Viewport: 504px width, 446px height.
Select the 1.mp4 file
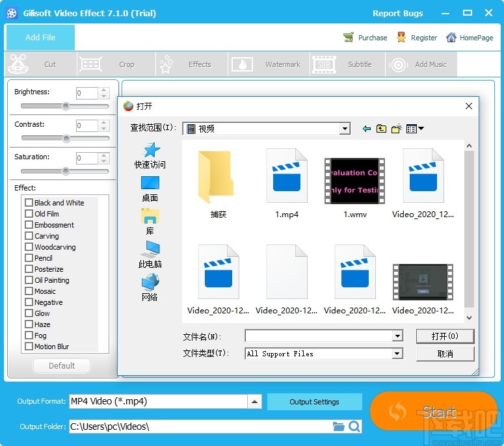point(287,184)
